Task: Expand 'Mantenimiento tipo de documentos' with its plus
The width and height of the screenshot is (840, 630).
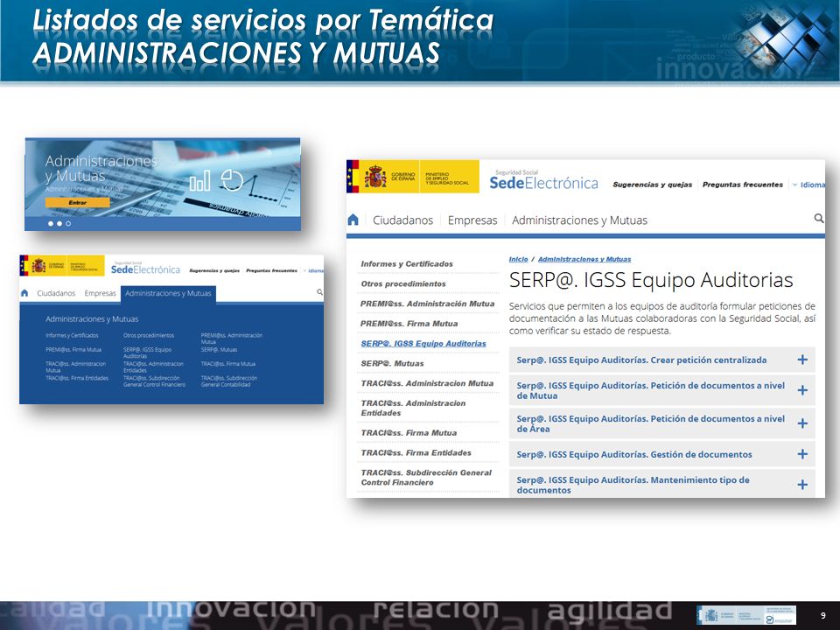Action: [x=802, y=484]
